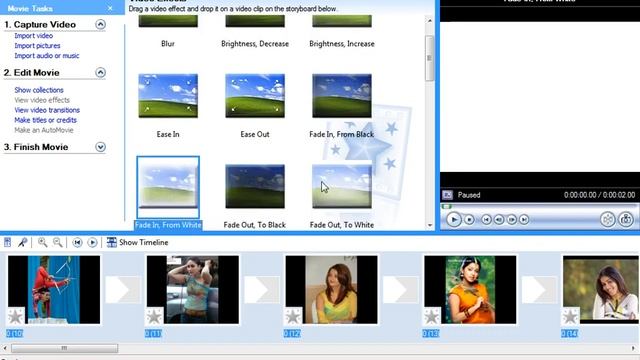Select the archer clip on storyboard

pyautogui.click(x=54, y=290)
